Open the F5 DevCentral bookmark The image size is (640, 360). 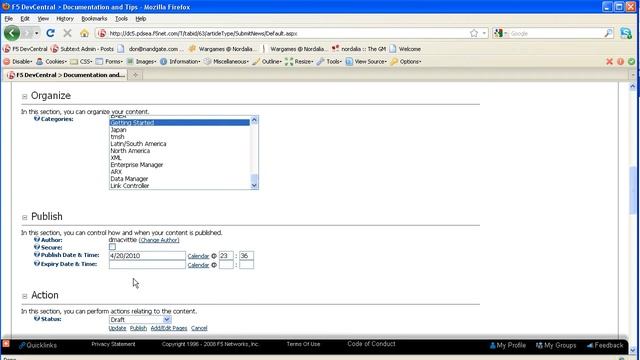coord(25,49)
